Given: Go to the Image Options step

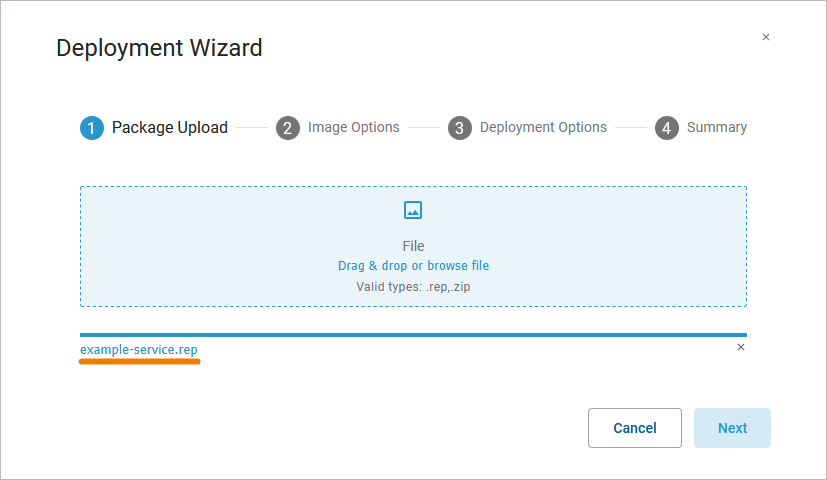Looking at the screenshot, I should [x=353, y=128].
